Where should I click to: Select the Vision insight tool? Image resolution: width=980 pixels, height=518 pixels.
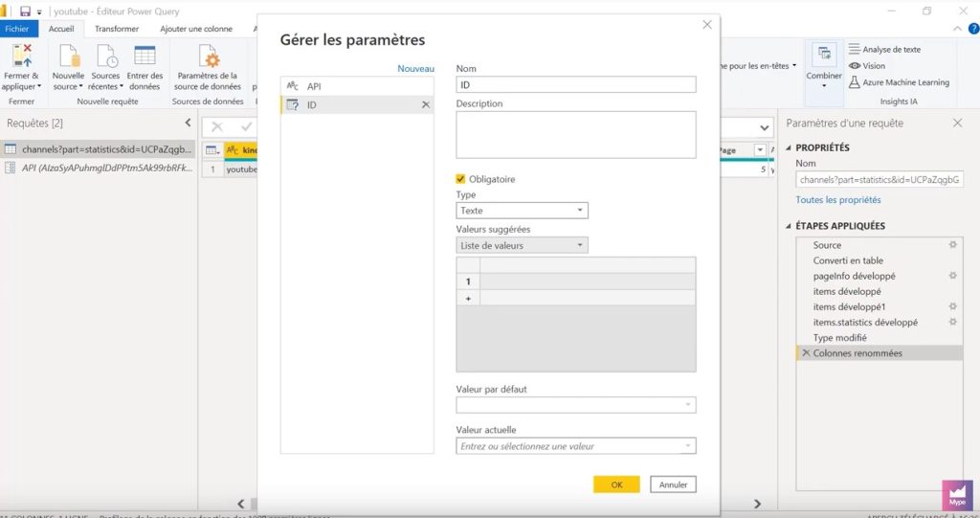(867, 66)
